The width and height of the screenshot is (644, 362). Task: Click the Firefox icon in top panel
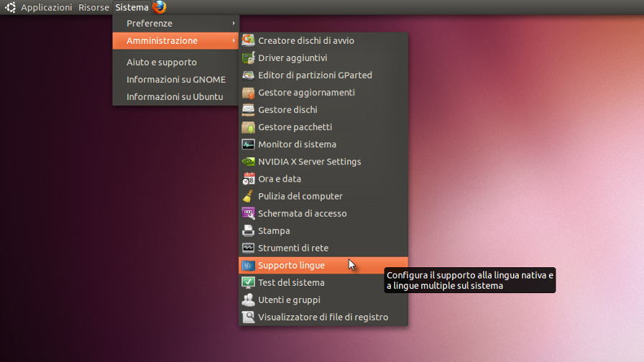tap(159, 7)
